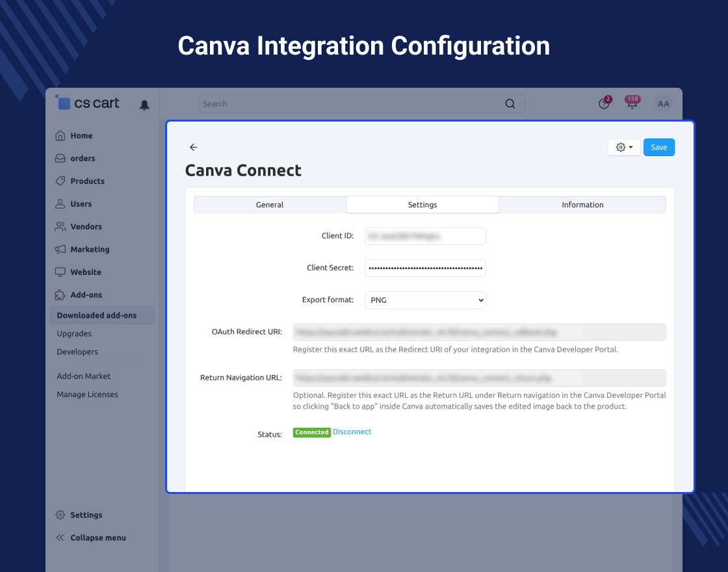Open the AA user avatar menu
Screen dimensions: 728x572
click(664, 103)
